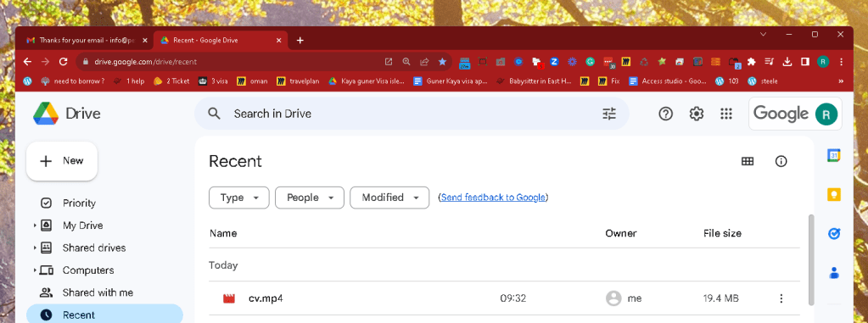Open Google Calendar side panel

click(834, 156)
